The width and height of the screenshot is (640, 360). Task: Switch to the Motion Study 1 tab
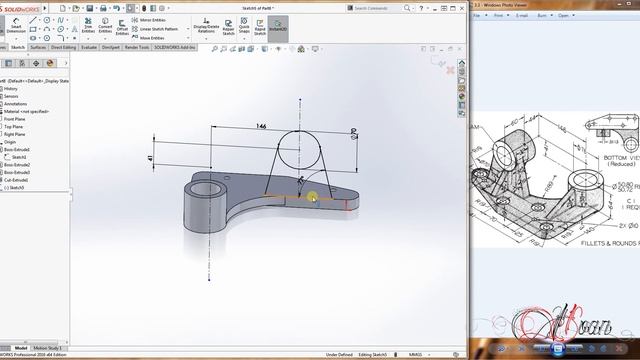(x=47, y=348)
